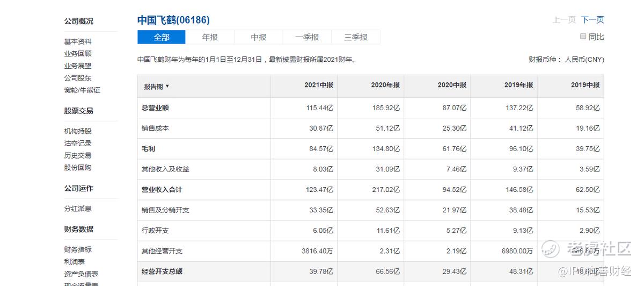The width and height of the screenshot is (644, 286).
Task: Navigate to 业务展望 page
Action: [x=78, y=66]
